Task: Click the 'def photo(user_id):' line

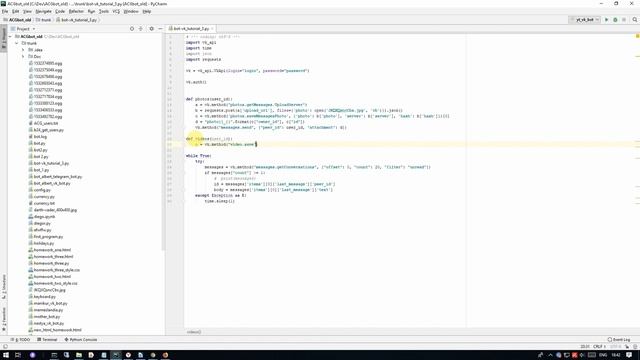Action: [x=209, y=99]
